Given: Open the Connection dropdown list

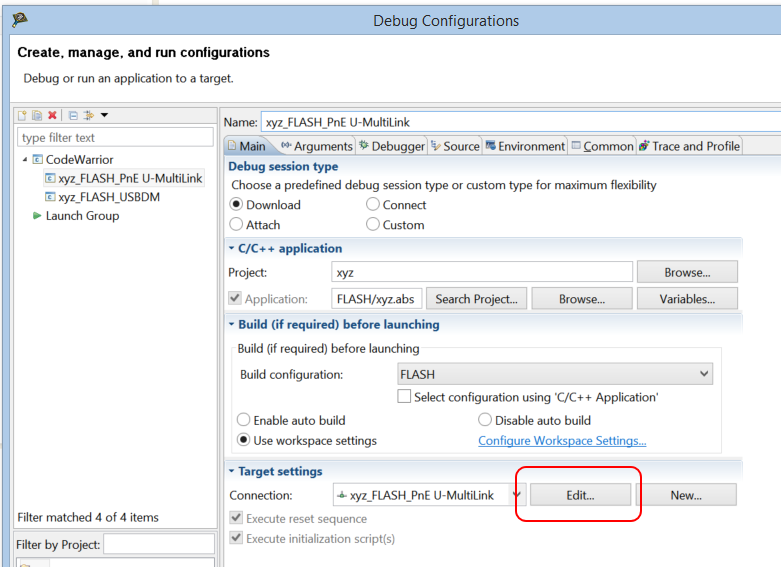Looking at the screenshot, I should tap(517, 495).
